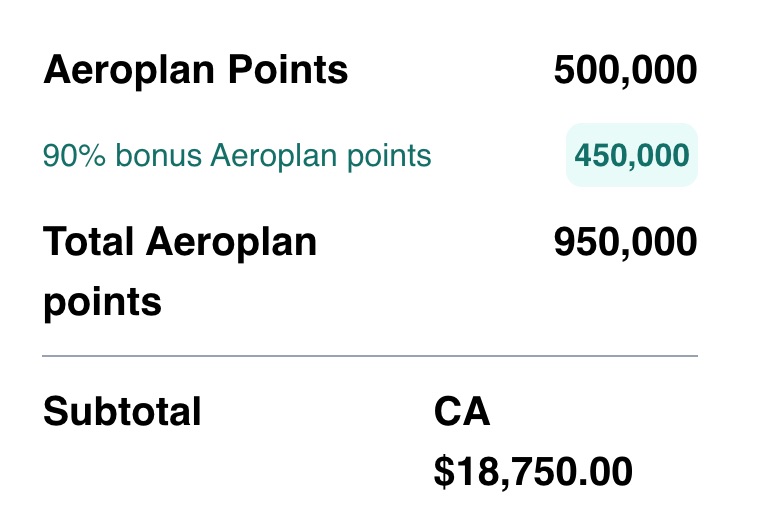Viewport: 758px width, 524px height.
Task: Click the dollar sign in the subtotal
Action: 444,471
